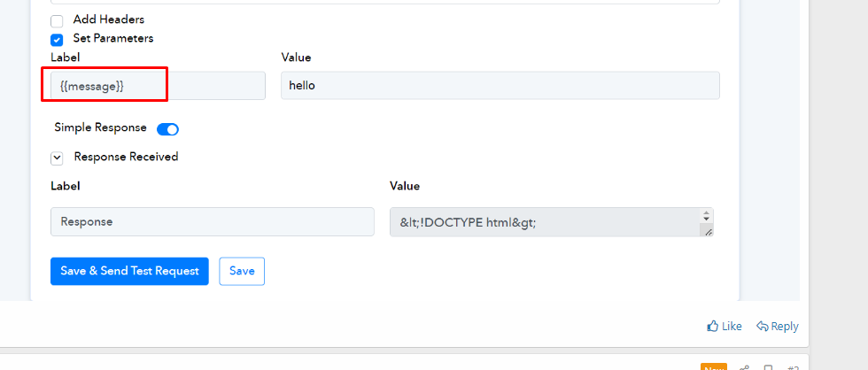Collapse the Response Received section
This screenshot has height=370, width=868.
[x=57, y=158]
